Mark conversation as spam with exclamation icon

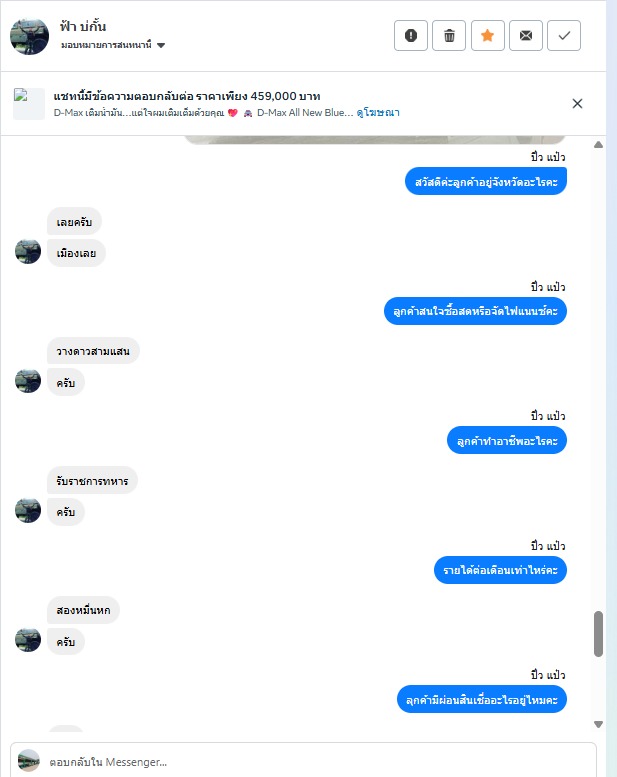click(x=410, y=36)
